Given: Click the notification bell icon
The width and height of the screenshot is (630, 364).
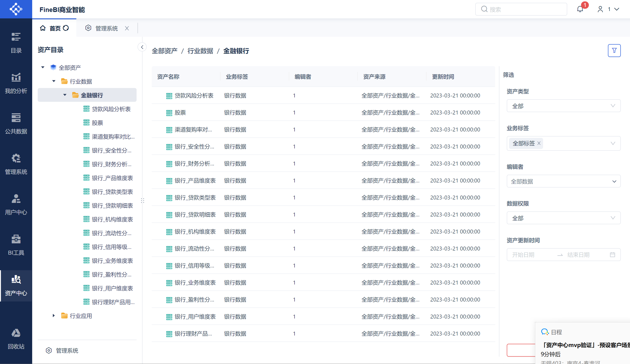Looking at the screenshot, I should pos(580,9).
